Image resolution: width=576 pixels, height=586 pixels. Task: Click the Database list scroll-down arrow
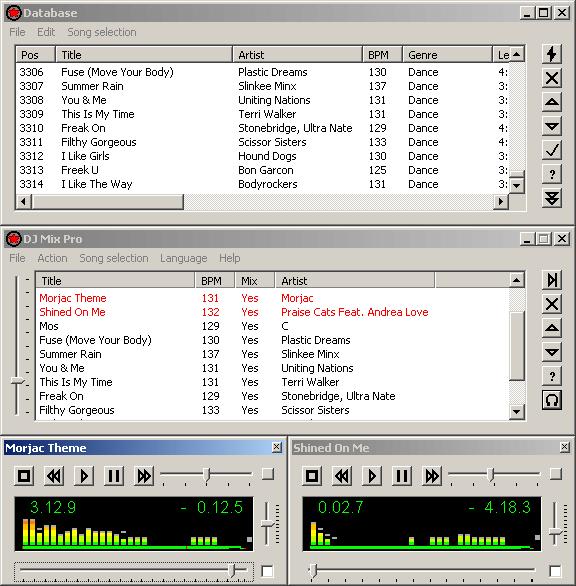(517, 185)
